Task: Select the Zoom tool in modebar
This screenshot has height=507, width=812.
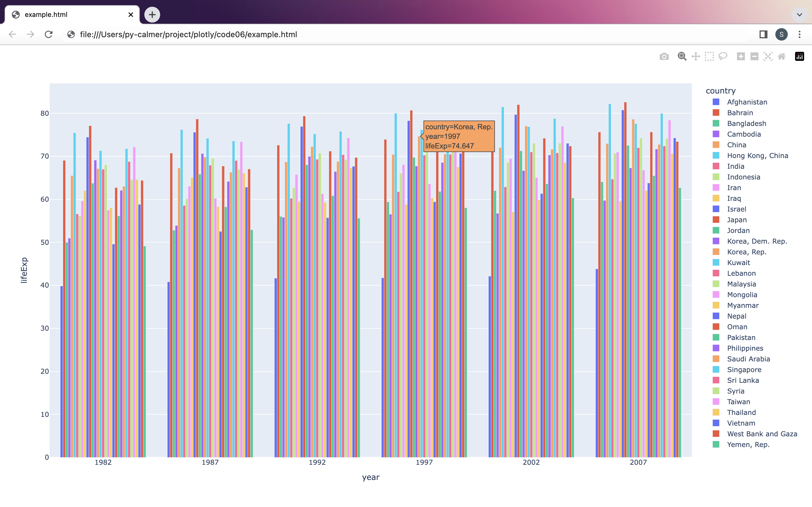Action: coord(682,56)
